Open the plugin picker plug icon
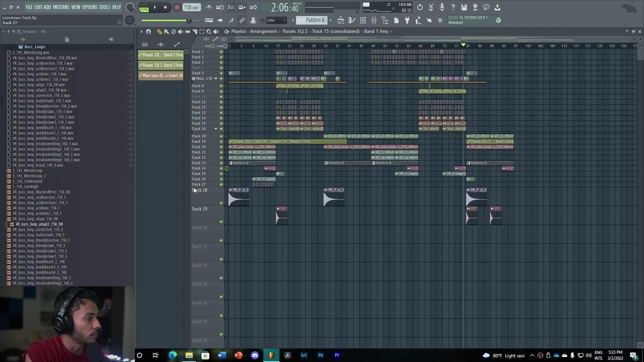Viewport: 644px width, 362px height. [x=408, y=20]
